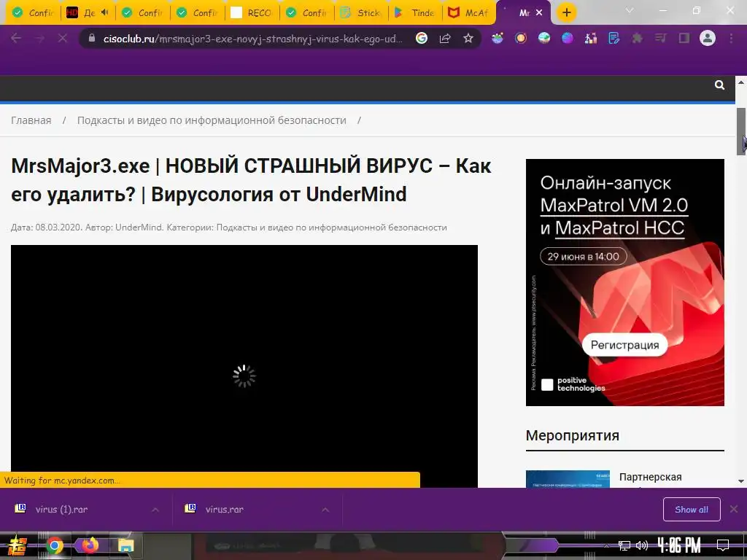Show hidden tray icons chevron
Image resolution: width=747 pixels, height=560 pixels.
coord(606,545)
